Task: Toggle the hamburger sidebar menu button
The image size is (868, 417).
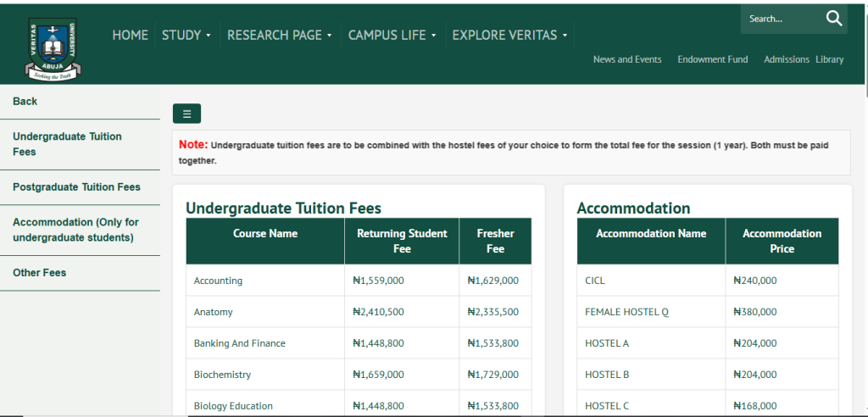Action: (186, 114)
